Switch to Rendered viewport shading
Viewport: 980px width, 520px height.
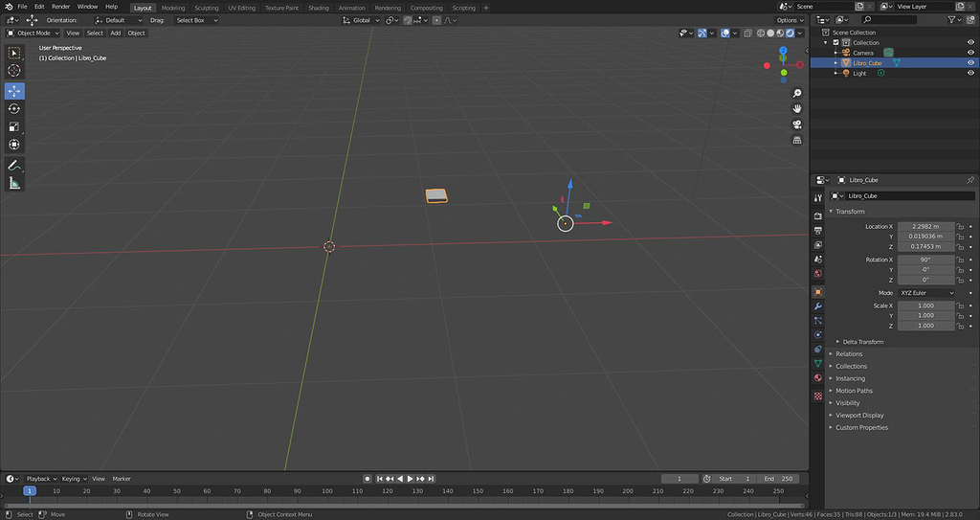pos(790,34)
